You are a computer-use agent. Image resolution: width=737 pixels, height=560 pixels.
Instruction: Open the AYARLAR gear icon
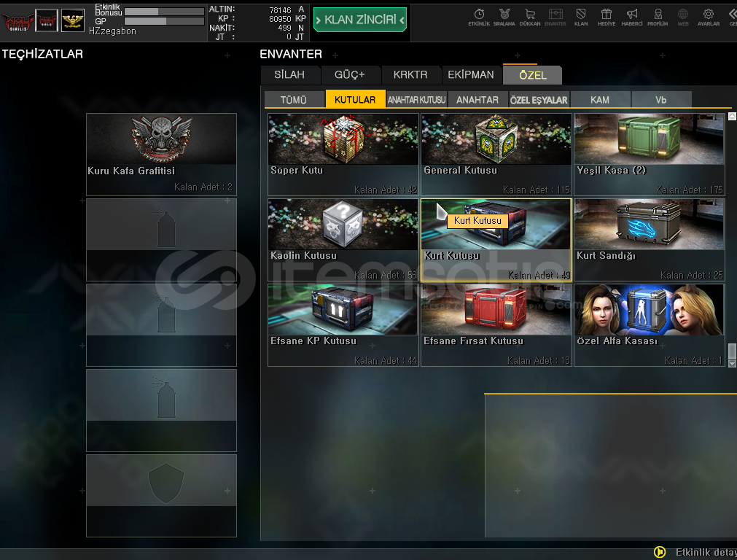tap(709, 17)
